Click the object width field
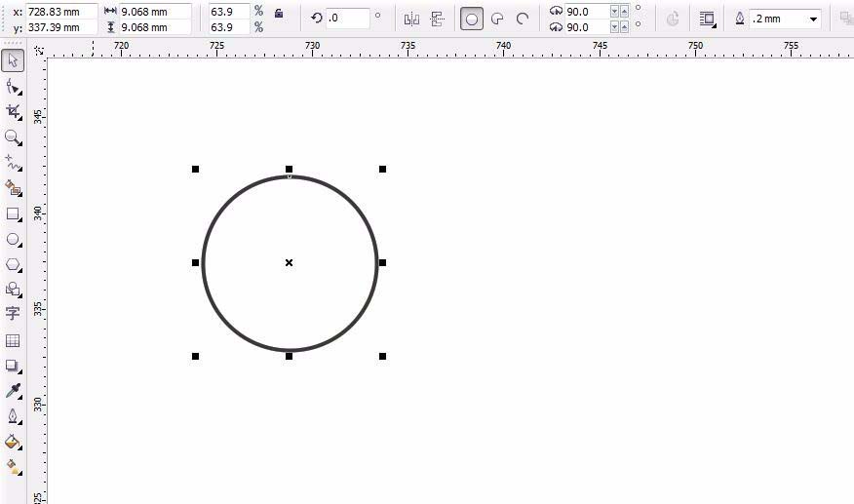854x504 pixels. (x=155, y=12)
